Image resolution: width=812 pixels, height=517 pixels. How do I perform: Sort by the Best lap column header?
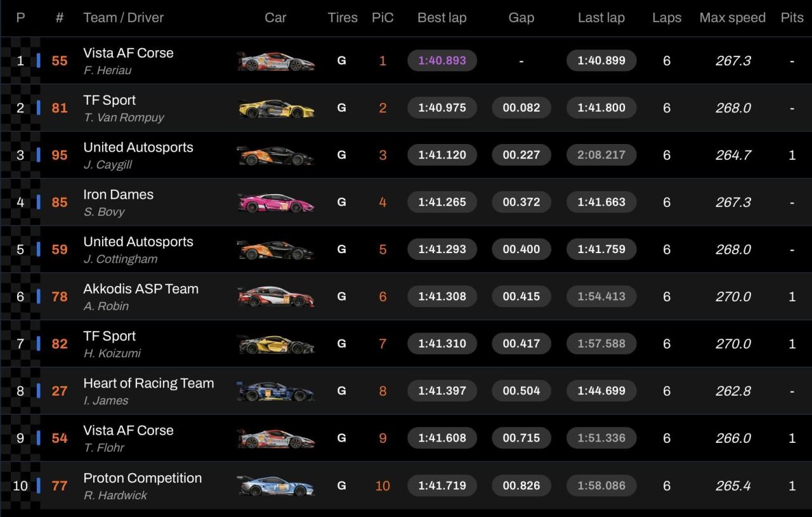pyautogui.click(x=442, y=18)
